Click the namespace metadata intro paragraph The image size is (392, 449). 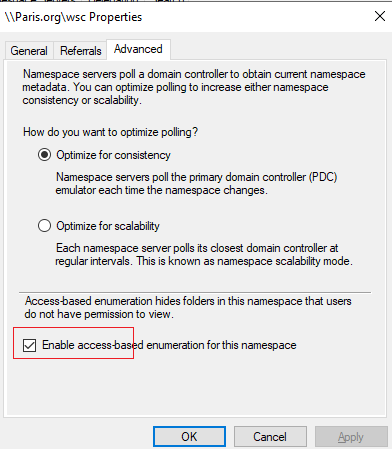[x=194, y=87]
